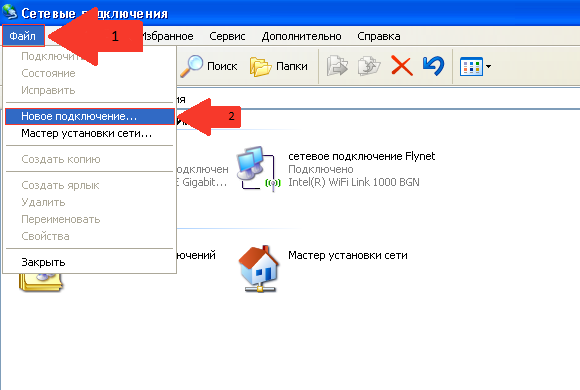
Task: Click the Поиск magnifier icon
Action: point(192,66)
